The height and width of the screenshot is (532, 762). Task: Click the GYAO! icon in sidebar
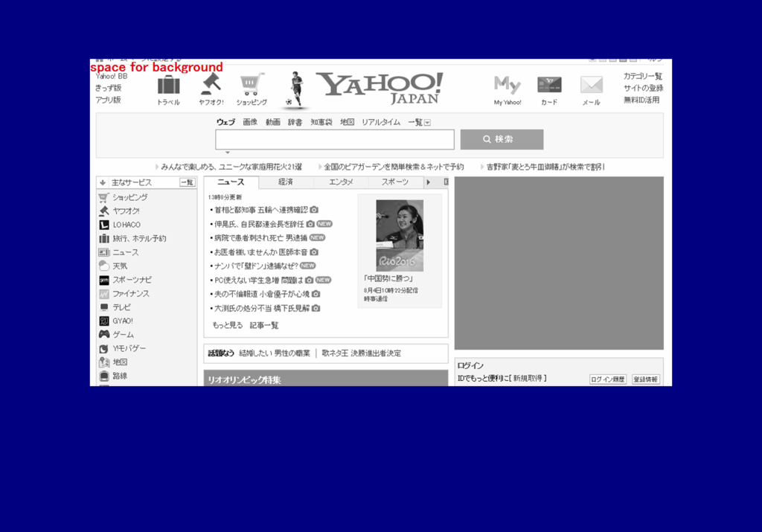[104, 321]
